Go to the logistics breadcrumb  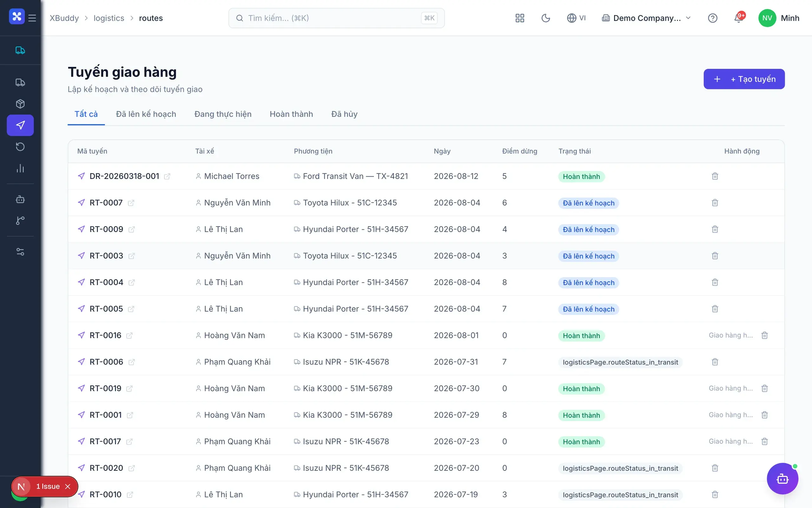pyautogui.click(x=109, y=18)
